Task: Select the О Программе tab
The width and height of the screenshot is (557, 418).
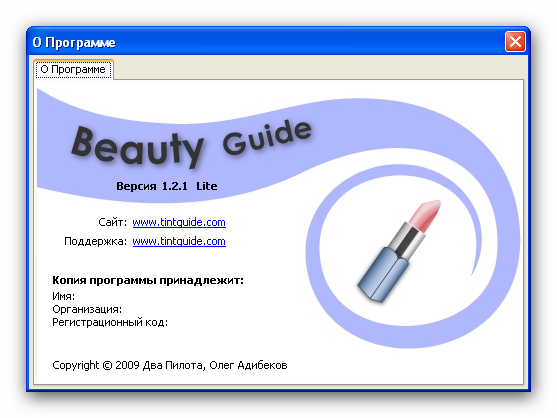Action: click(73, 69)
